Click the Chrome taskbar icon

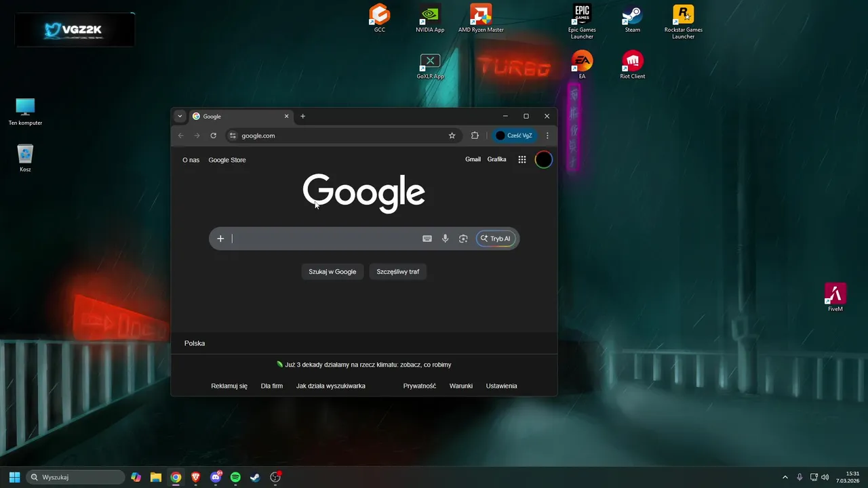coord(176,477)
